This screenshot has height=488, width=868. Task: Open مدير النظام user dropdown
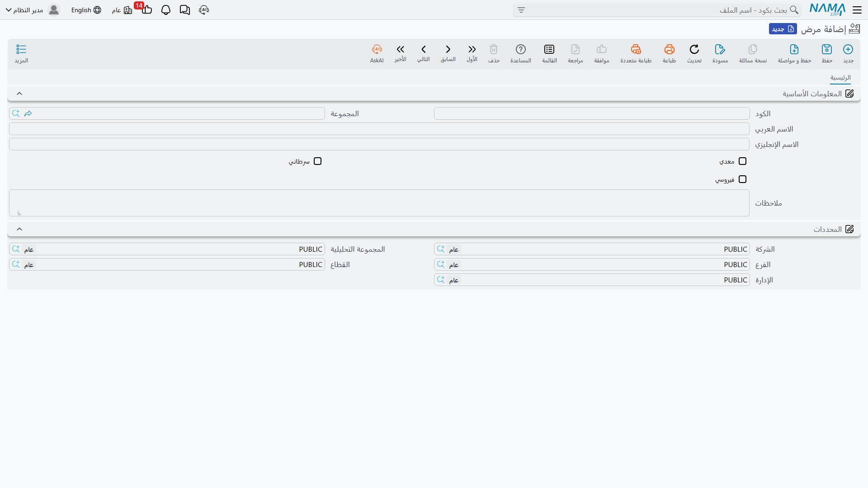point(24,10)
